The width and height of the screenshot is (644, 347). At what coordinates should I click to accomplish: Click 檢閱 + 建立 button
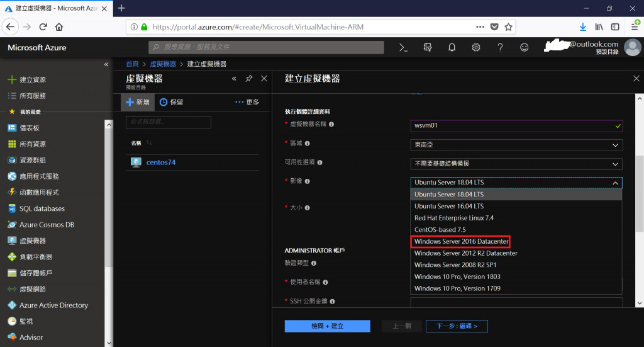(327, 326)
